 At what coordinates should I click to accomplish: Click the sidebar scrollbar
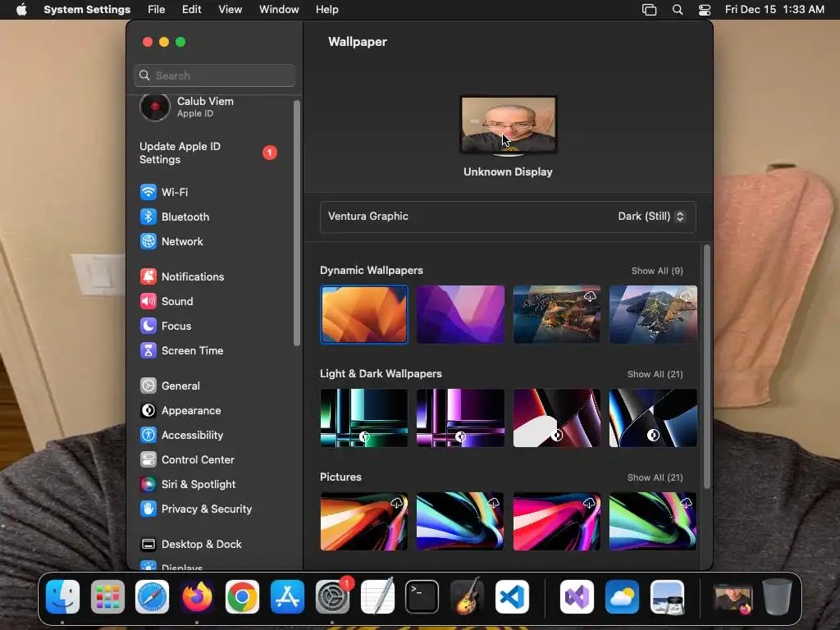[x=297, y=223]
